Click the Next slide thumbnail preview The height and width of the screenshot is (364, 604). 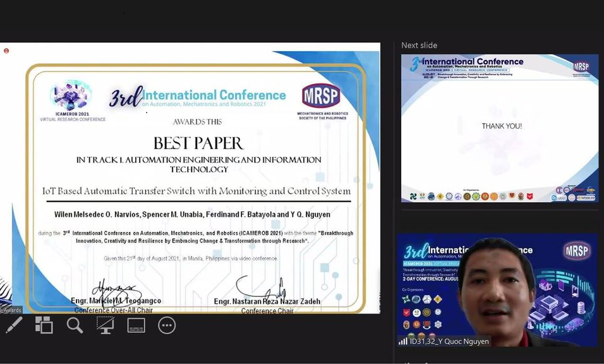pos(500,128)
